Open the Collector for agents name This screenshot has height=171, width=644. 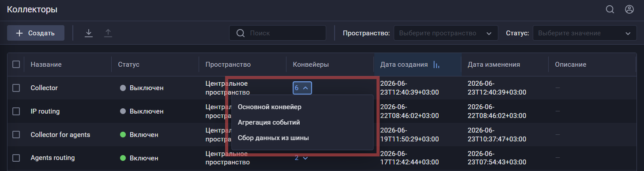[60, 134]
